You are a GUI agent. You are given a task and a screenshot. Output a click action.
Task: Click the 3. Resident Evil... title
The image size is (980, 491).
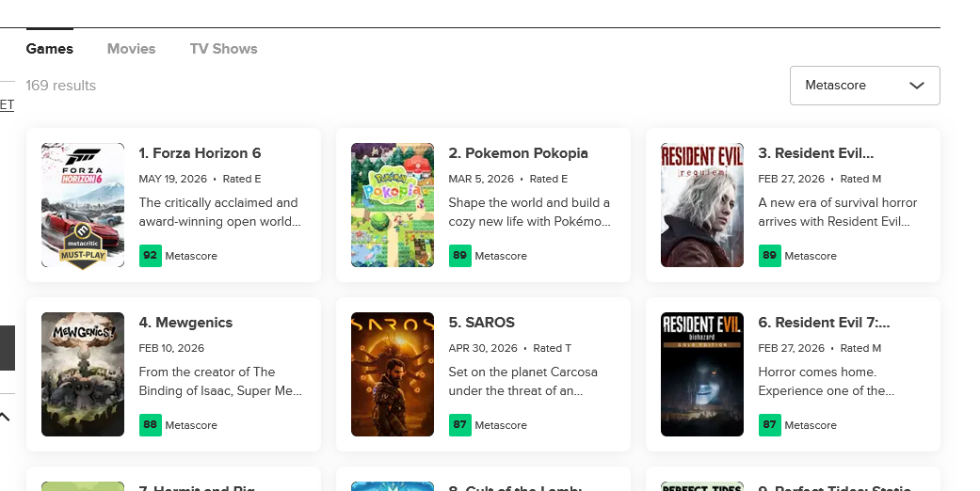pos(815,153)
